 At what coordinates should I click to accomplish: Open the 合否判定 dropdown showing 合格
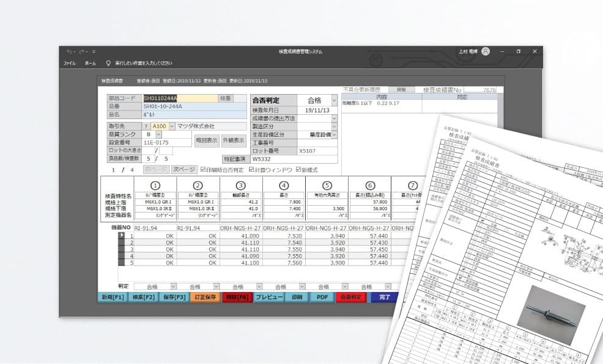tap(334, 100)
